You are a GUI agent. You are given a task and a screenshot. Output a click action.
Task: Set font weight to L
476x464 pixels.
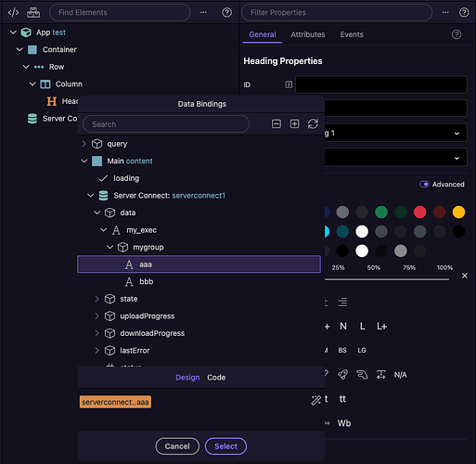pos(363,326)
